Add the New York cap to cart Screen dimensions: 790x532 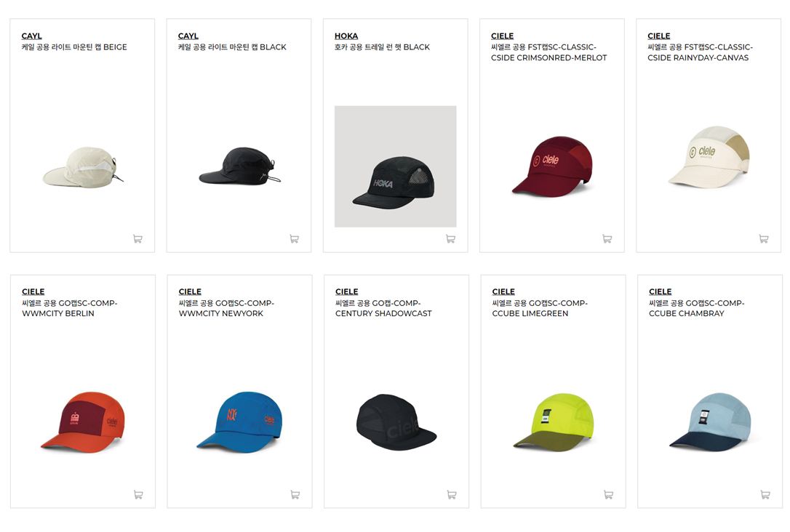[295, 495]
